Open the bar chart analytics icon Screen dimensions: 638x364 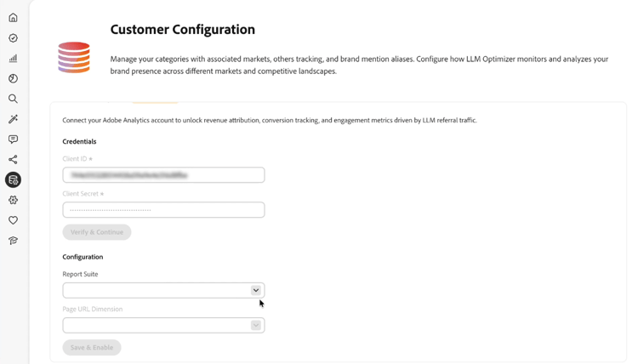(13, 59)
